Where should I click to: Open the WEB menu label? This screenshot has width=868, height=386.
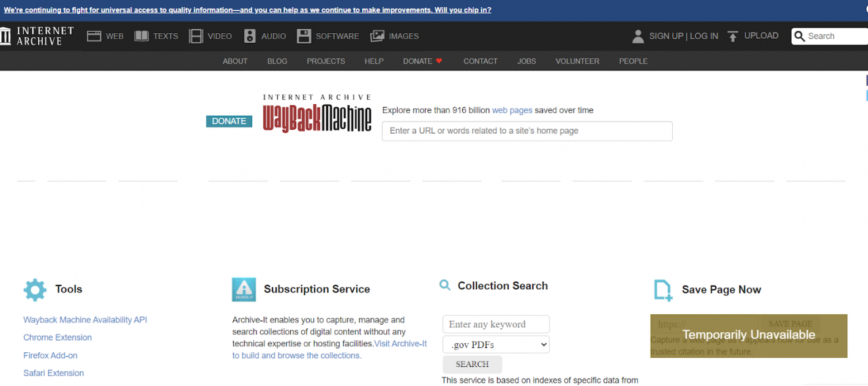click(114, 36)
